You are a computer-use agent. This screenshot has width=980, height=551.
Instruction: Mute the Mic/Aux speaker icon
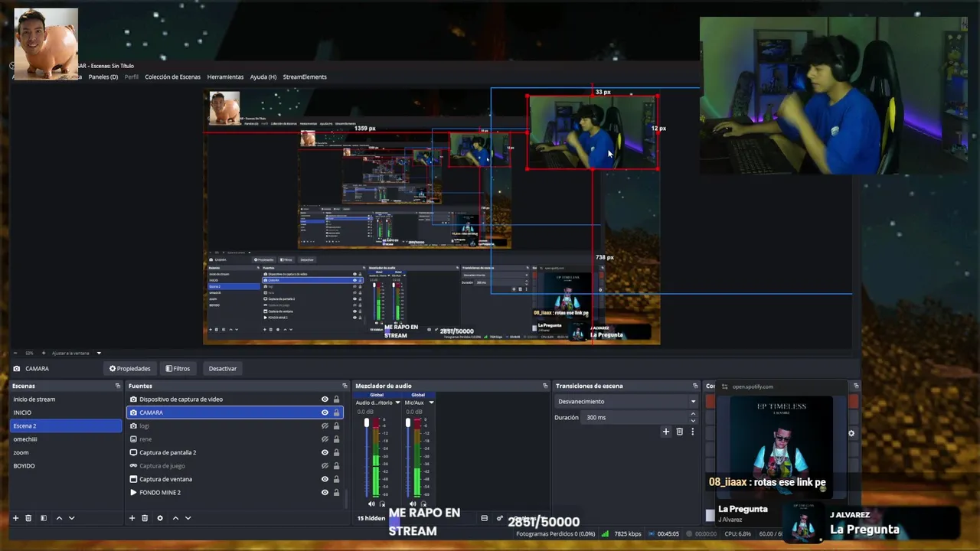(413, 504)
